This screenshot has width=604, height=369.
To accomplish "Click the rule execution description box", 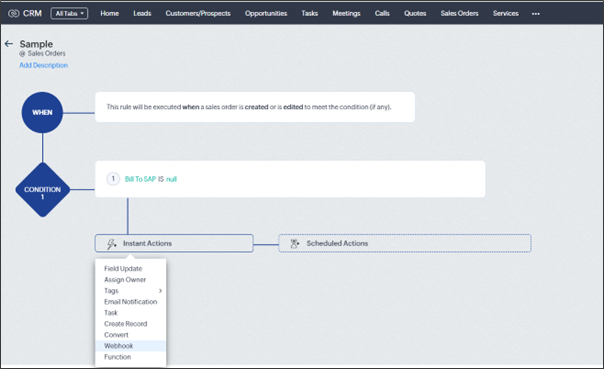I will click(x=255, y=107).
